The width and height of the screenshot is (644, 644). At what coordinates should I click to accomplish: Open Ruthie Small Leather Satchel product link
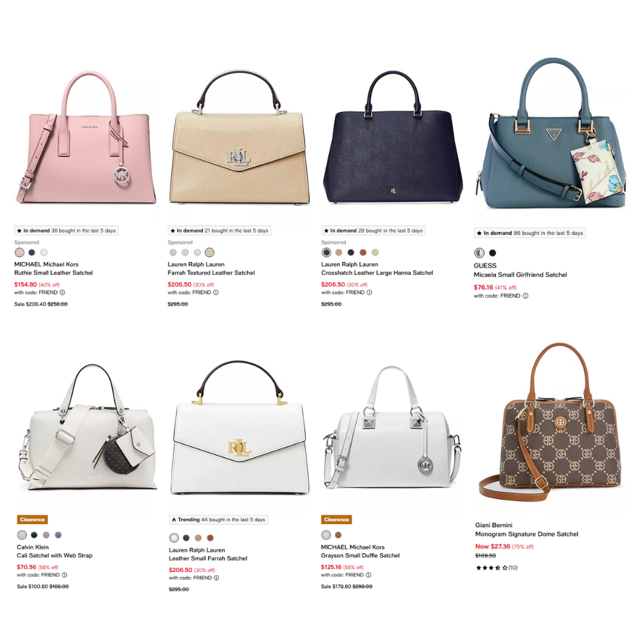[x=54, y=272]
